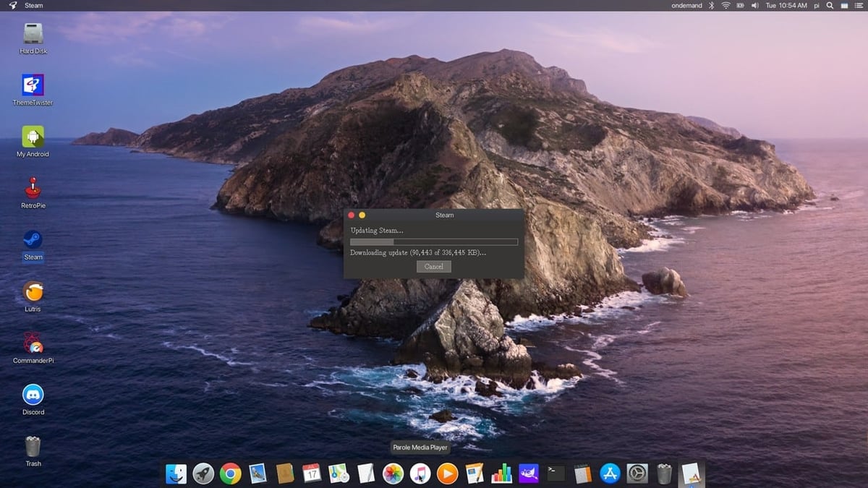868x488 pixels.
Task: Select the Steam desktop icon
Action: (x=33, y=244)
